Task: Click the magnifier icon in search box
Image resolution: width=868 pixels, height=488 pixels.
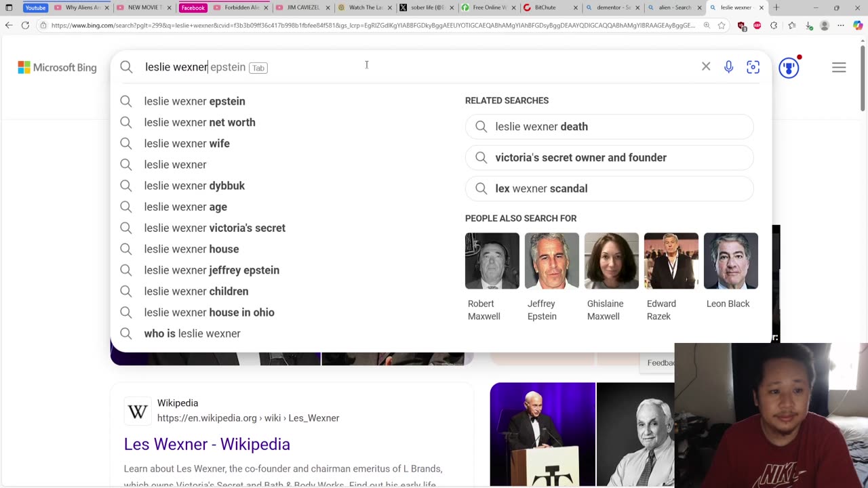Action: (x=126, y=67)
